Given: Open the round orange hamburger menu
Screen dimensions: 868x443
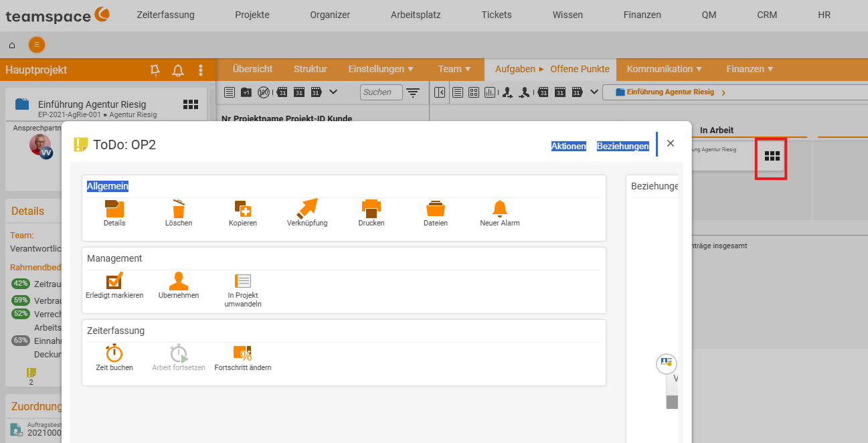Looking at the screenshot, I should pos(37,45).
